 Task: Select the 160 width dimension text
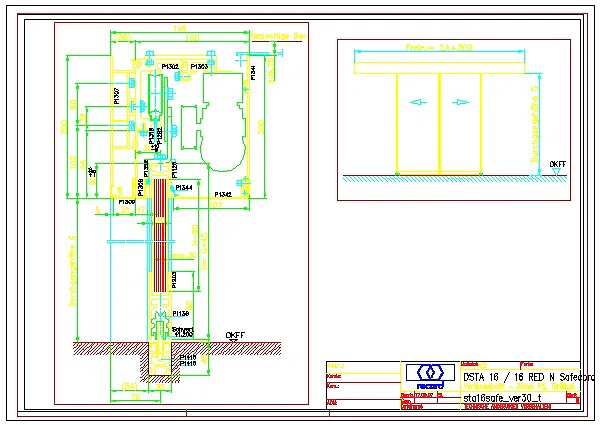pyautogui.click(x=192, y=37)
